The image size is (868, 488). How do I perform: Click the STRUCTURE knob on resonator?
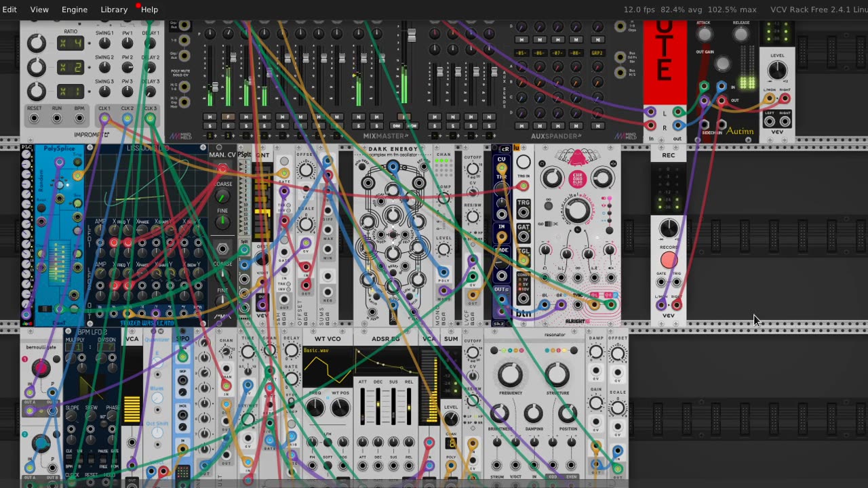tap(557, 375)
